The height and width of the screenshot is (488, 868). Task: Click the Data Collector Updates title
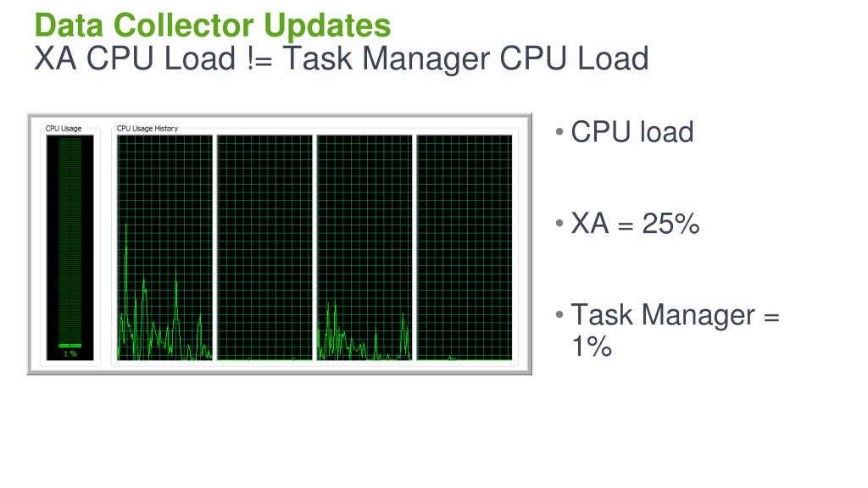click(213, 25)
